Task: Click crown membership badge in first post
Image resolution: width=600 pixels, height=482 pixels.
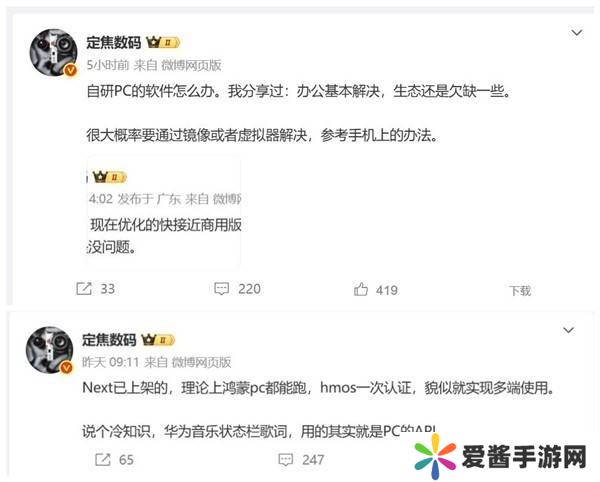Action: [163, 42]
